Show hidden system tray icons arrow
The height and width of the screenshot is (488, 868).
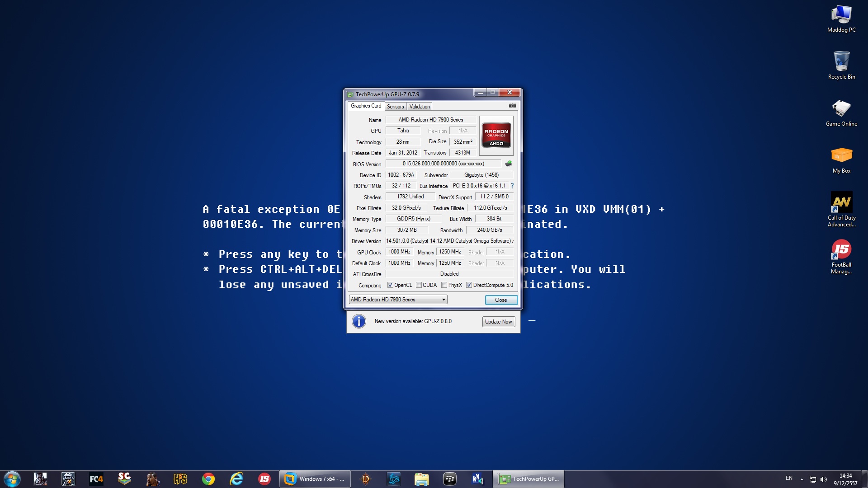click(802, 479)
